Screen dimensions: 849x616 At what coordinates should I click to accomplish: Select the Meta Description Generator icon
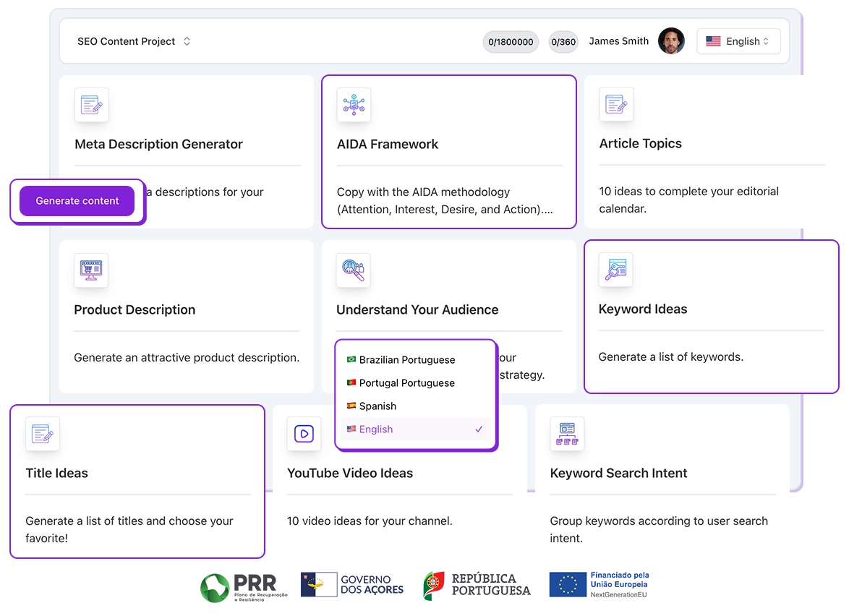point(91,105)
